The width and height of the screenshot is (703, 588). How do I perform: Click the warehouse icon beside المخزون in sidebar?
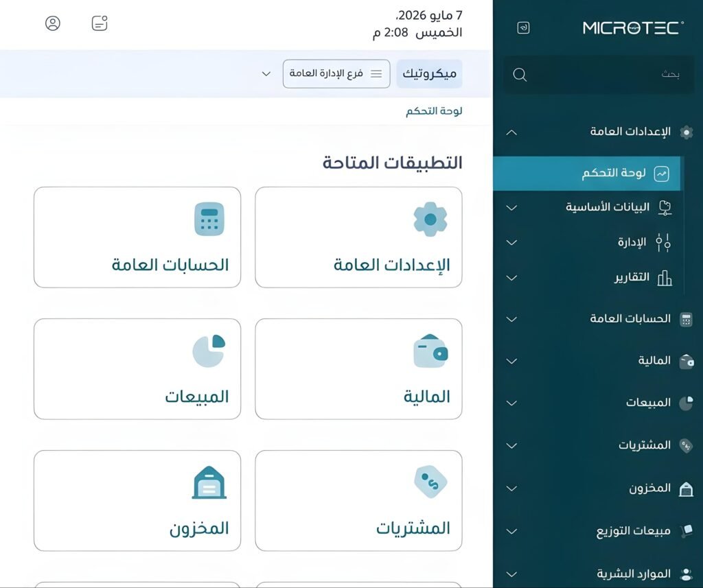coord(686,489)
